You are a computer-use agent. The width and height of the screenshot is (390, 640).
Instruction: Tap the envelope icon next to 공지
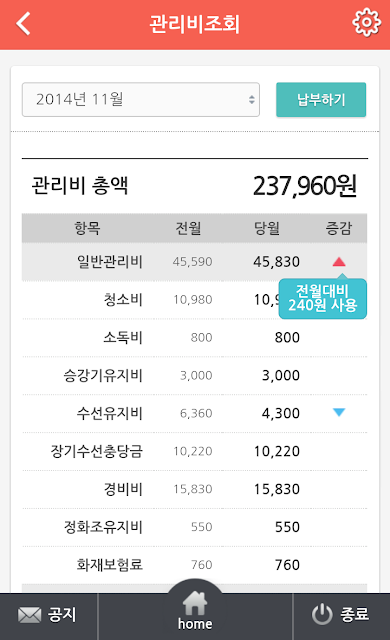pos(29,615)
